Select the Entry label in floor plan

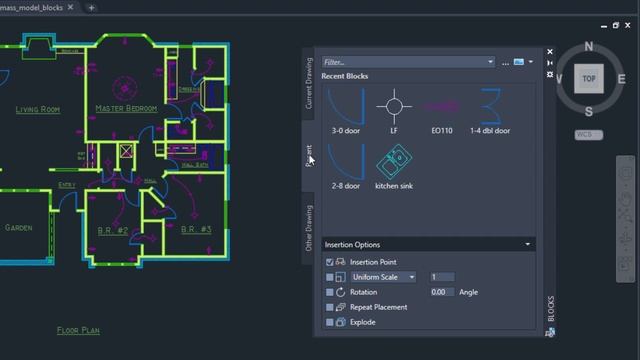point(67,185)
